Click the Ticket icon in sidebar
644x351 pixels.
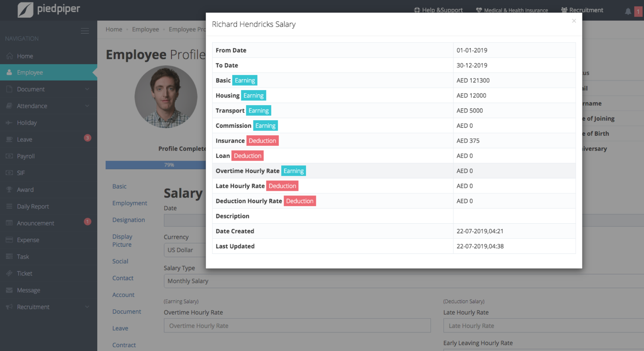9,273
